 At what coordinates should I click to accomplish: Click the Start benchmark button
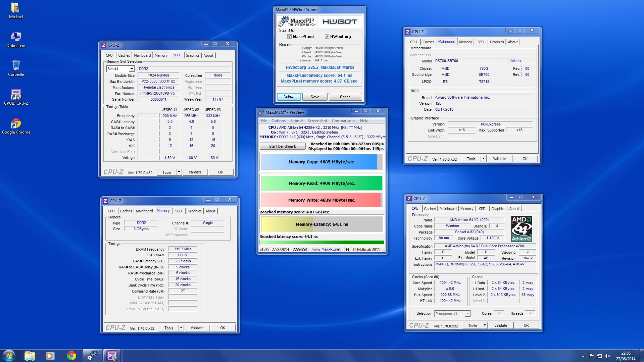point(283,146)
